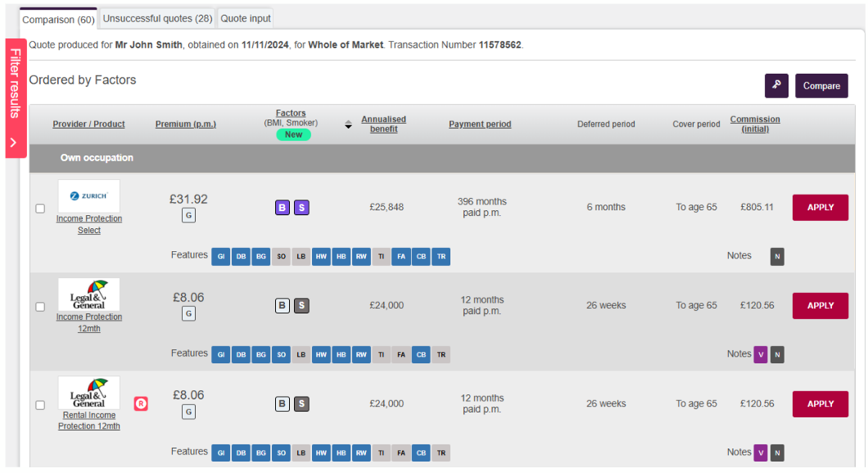Click the purple B BMI factor icon for Zurich
868x473 pixels.
point(282,208)
